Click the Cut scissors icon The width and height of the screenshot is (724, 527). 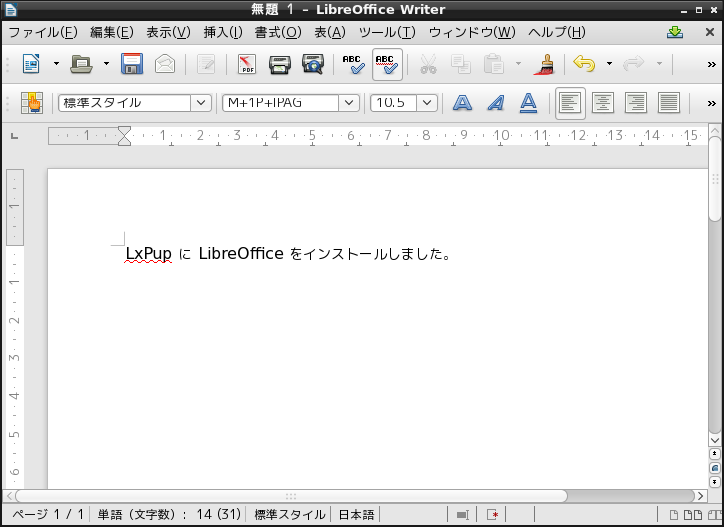pyautogui.click(x=428, y=64)
